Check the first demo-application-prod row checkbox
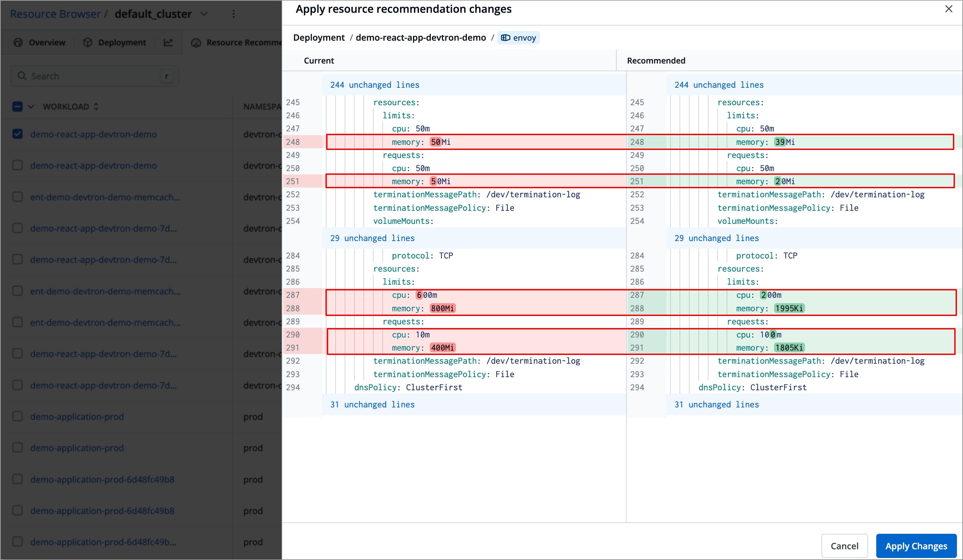 [x=17, y=416]
